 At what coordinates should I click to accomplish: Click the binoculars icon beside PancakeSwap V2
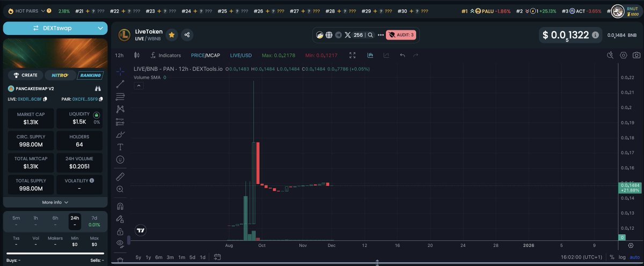[98, 88]
